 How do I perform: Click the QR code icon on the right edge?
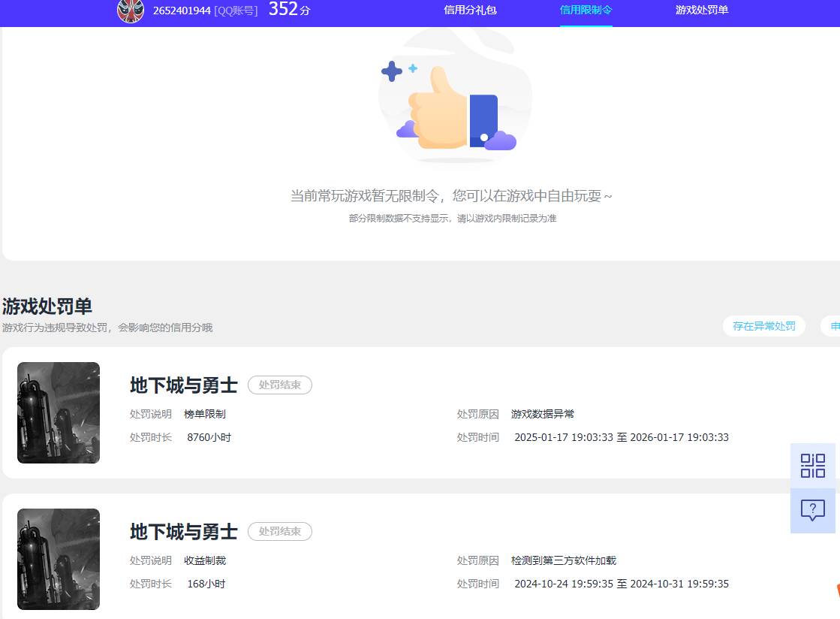click(x=812, y=466)
